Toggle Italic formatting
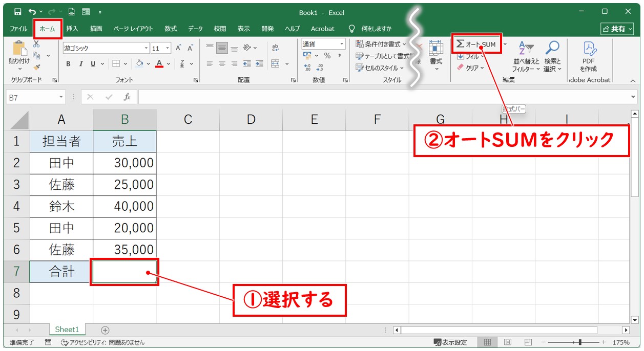The image size is (644, 351). pos(80,64)
